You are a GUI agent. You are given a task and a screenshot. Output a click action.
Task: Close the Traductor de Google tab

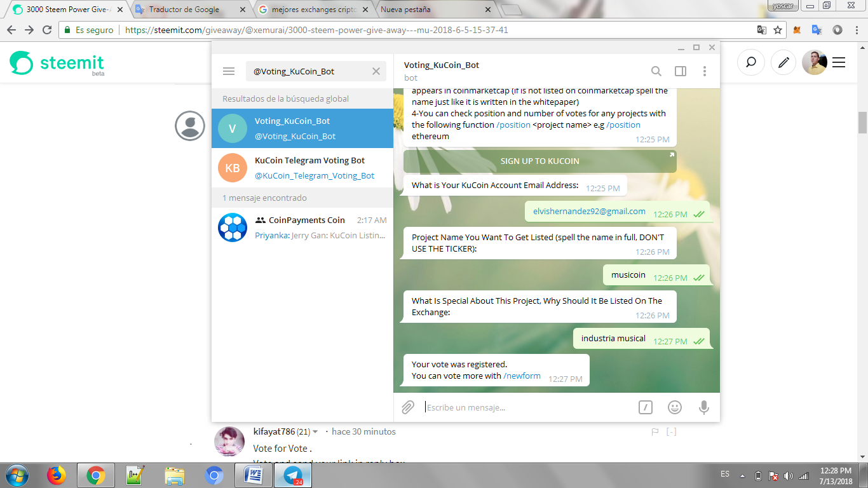(242, 10)
